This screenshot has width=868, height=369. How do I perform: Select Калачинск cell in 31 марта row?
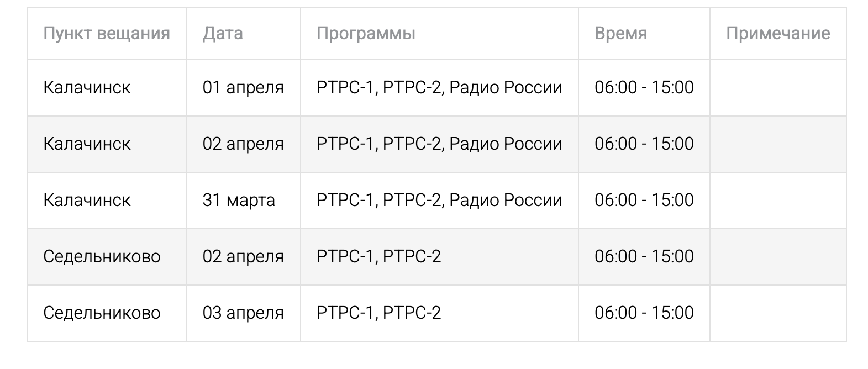(87, 200)
